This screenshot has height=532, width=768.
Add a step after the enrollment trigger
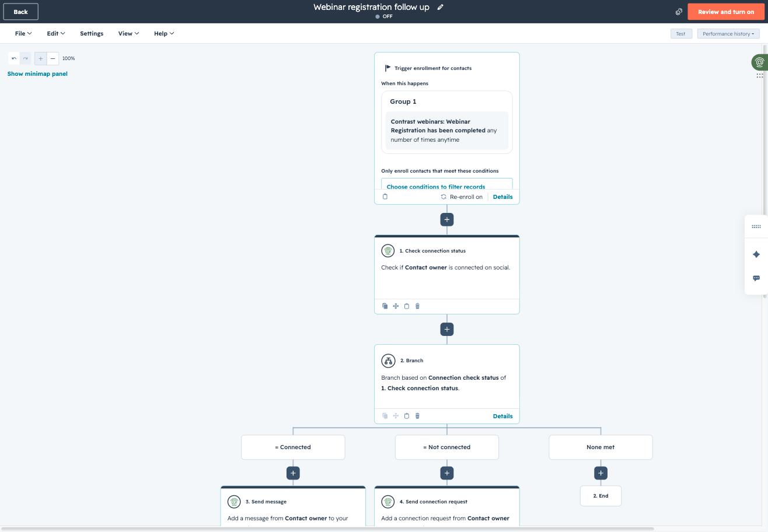447,219
